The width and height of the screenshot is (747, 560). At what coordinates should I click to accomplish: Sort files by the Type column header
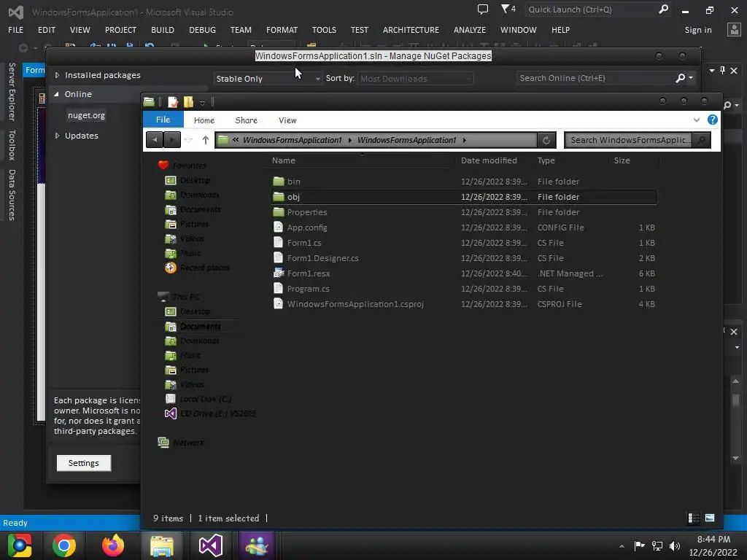coord(546,160)
